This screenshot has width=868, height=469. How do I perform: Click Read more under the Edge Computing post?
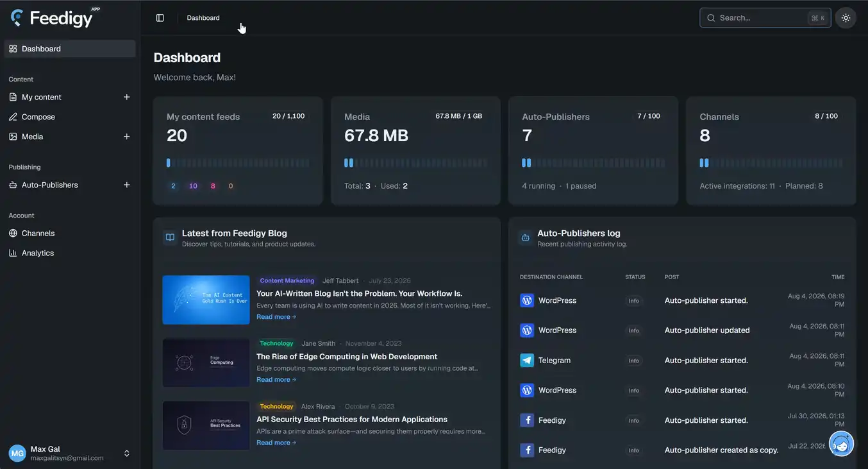(x=276, y=380)
